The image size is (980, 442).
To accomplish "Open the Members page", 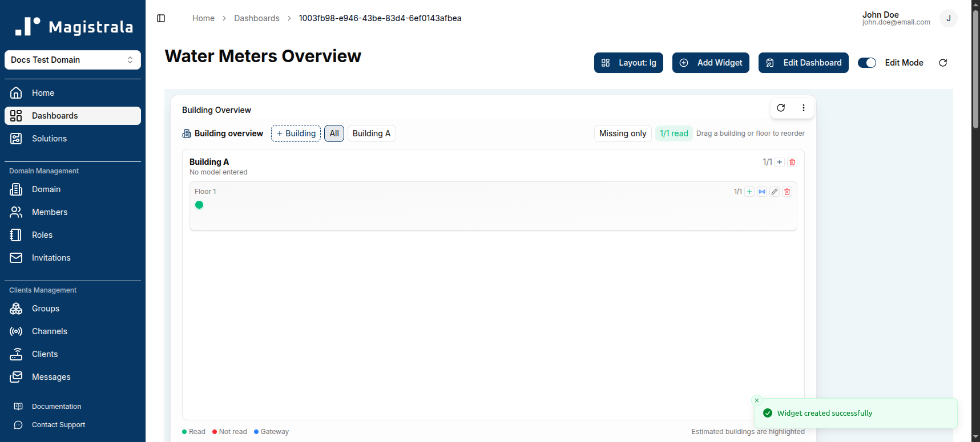I will coord(72,212).
